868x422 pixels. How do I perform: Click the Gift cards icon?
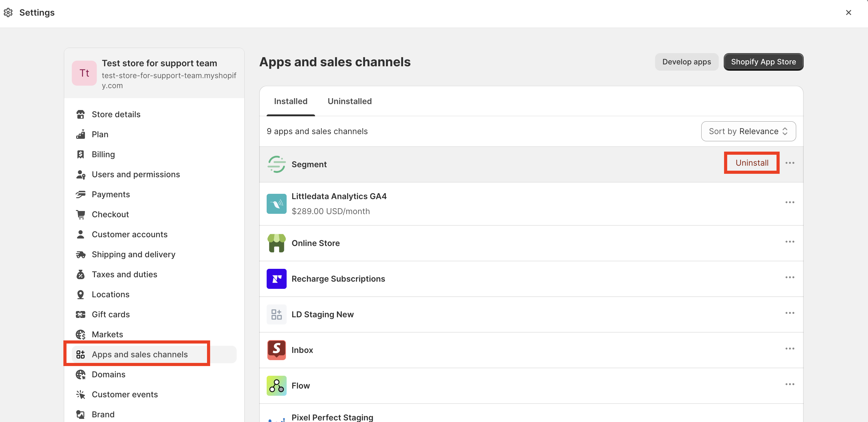(x=81, y=314)
